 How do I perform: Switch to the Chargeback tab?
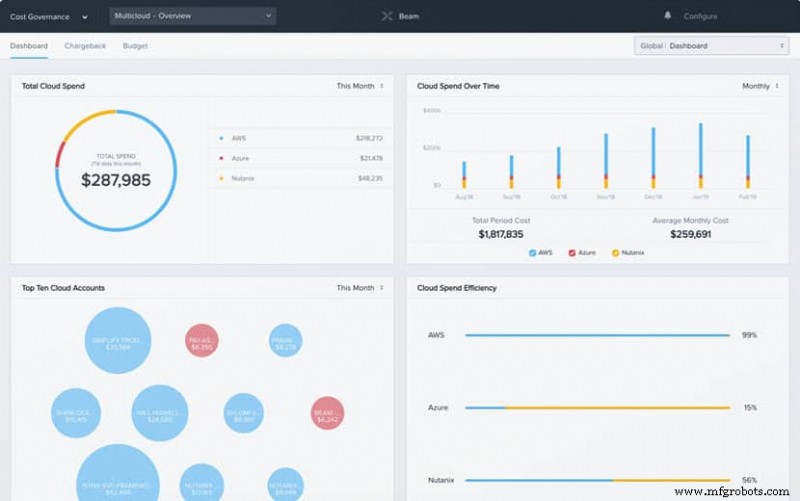pos(85,46)
